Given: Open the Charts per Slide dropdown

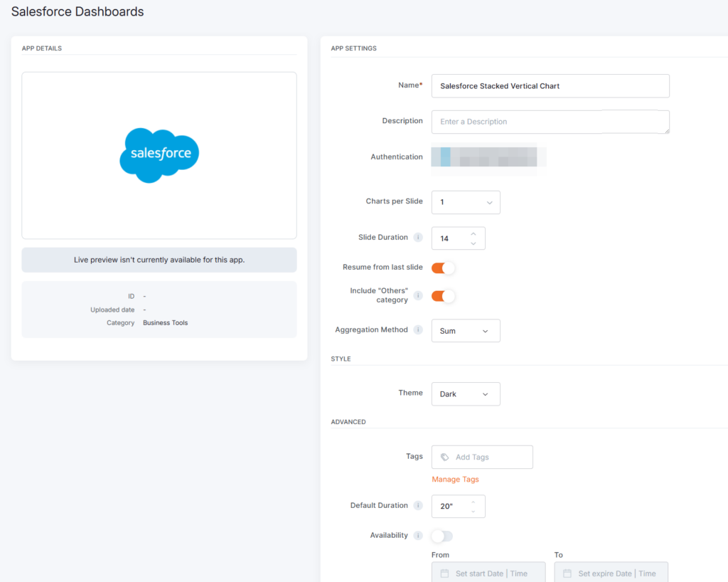Looking at the screenshot, I should 466,202.
